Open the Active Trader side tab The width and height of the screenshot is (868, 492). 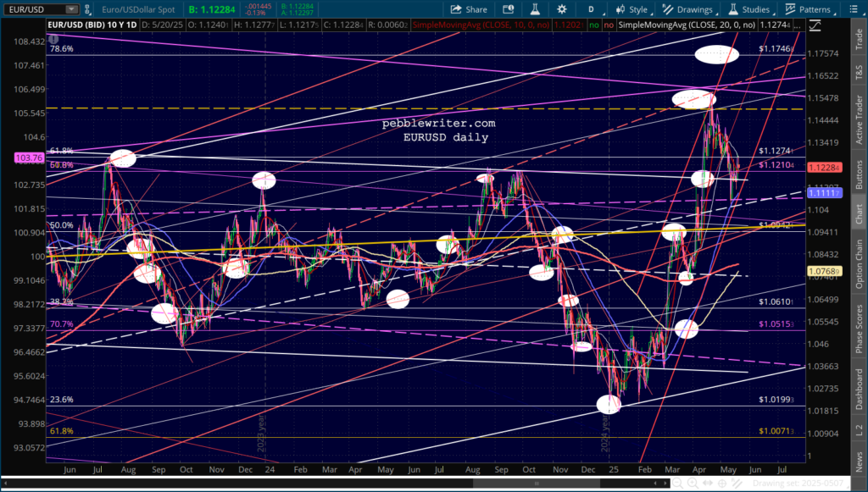pos(859,119)
